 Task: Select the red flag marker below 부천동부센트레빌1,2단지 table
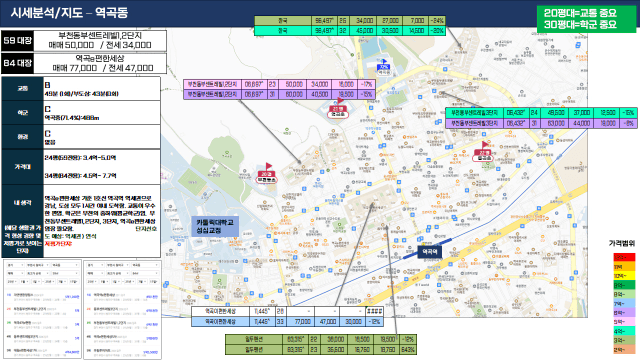pyautogui.click(x=338, y=108)
